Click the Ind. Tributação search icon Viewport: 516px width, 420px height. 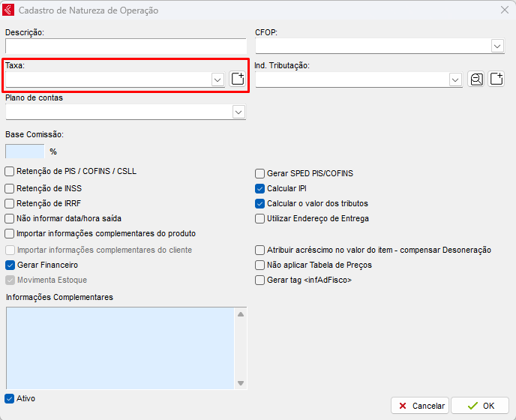coord(475,79)
